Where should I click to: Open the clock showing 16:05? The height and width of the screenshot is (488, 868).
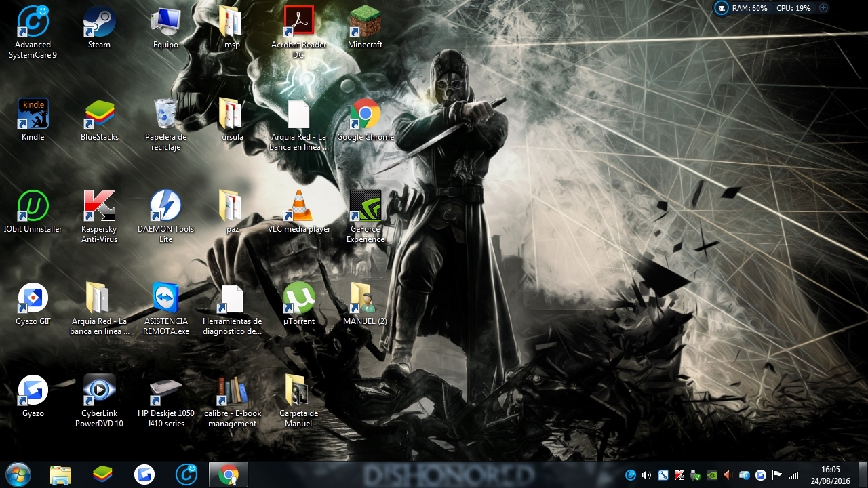[x=830, y=474]
